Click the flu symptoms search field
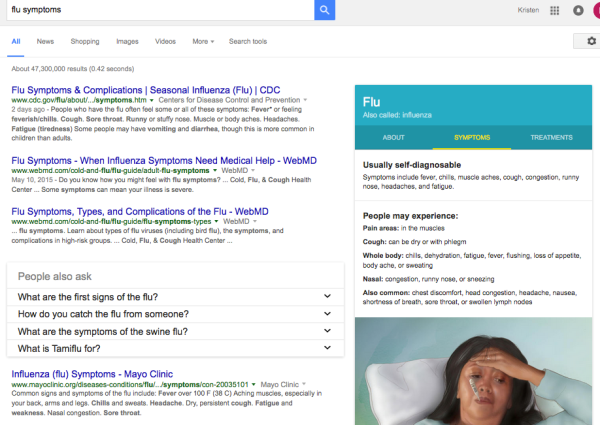This screenshot has height=425, width=600. 161,10
